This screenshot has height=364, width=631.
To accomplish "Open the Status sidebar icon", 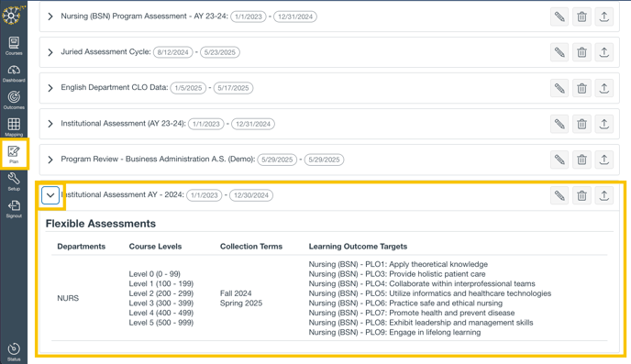I will 14,351.
